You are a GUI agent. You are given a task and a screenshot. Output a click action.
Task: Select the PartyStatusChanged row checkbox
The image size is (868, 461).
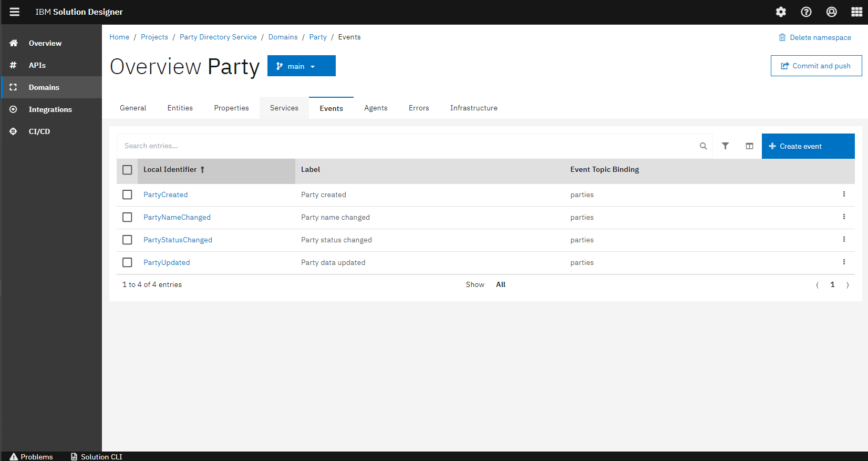[x=127, y=240]
